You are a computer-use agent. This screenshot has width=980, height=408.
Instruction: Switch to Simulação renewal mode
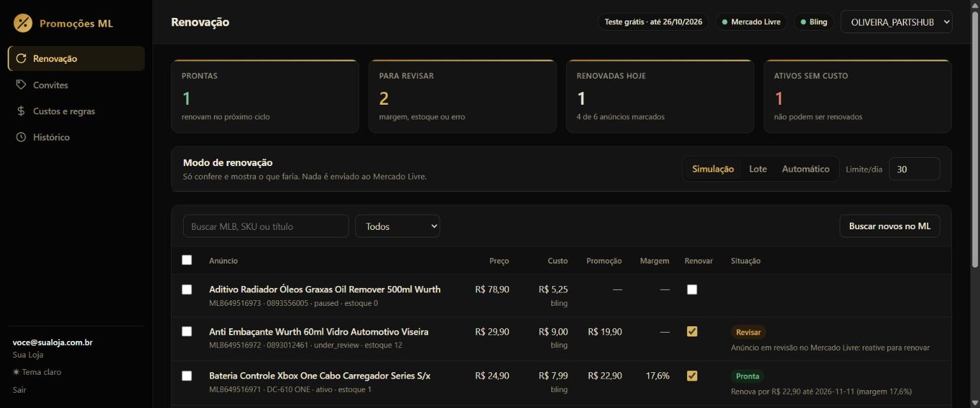713,169
